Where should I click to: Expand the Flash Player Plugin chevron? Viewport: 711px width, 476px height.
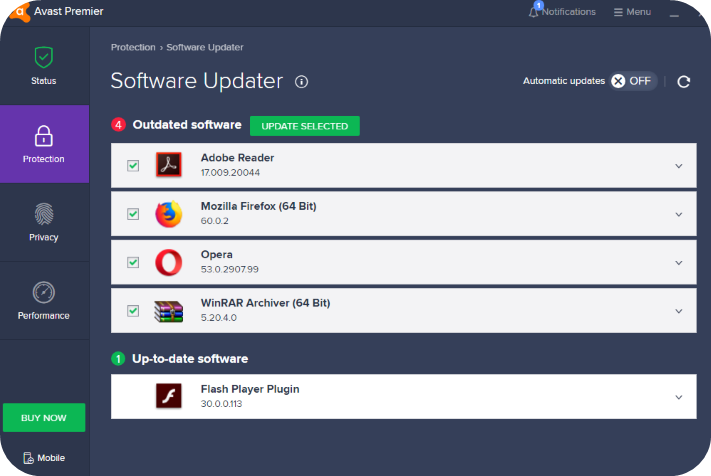pos(679,397)
